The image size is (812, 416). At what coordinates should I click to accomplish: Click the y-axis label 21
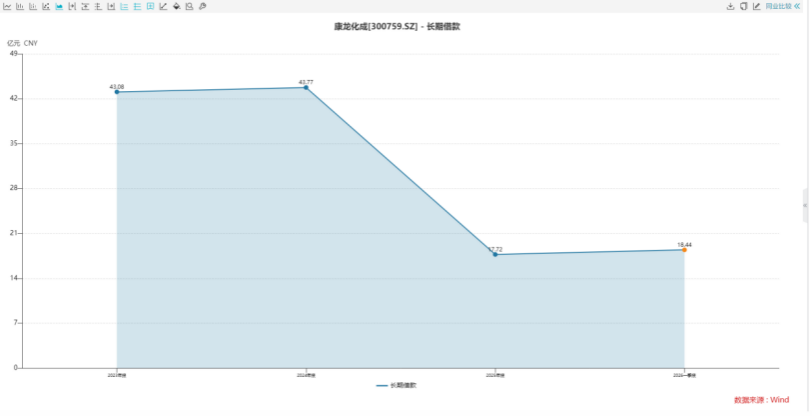tap(13, 233)
